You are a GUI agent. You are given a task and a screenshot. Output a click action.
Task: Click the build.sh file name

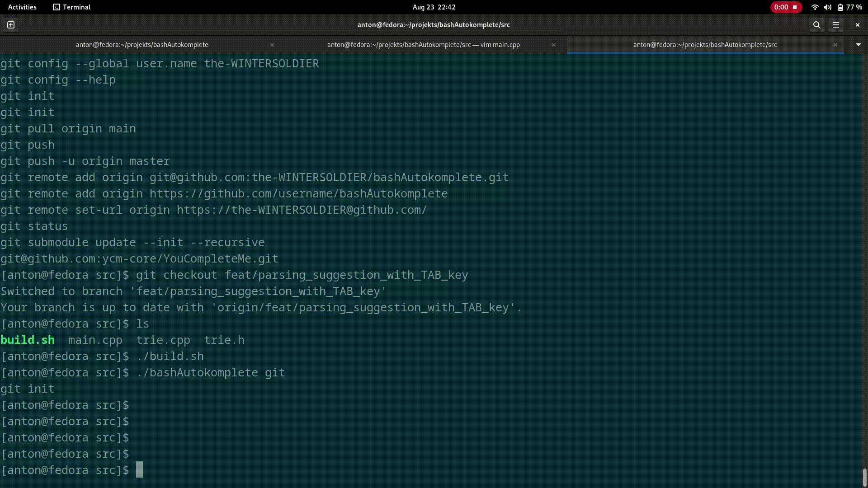[28, 340]
